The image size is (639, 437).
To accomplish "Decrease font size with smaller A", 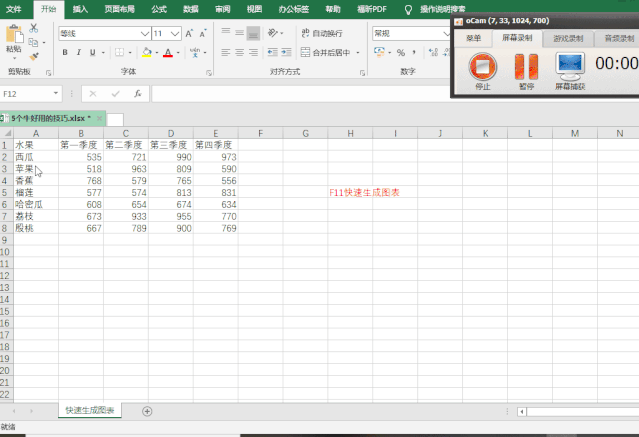I will (x=203, y=33).
